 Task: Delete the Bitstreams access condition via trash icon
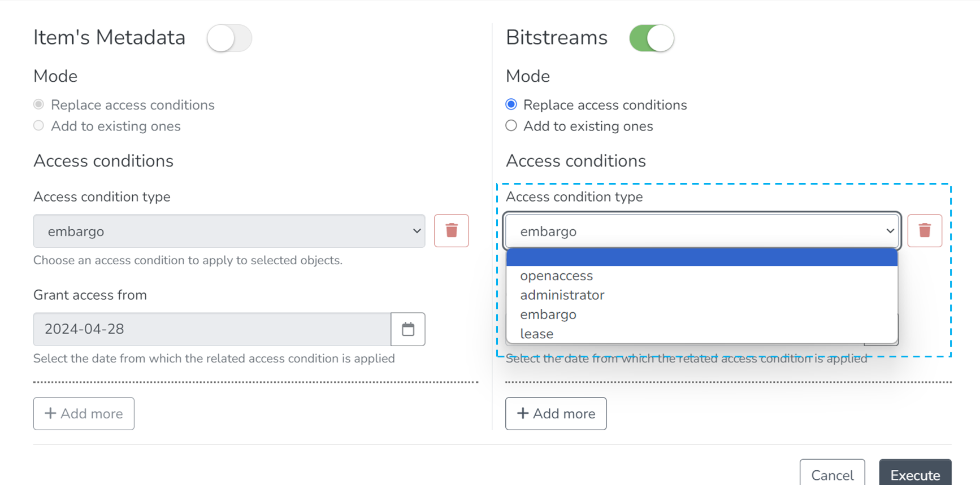click(924, 230)
